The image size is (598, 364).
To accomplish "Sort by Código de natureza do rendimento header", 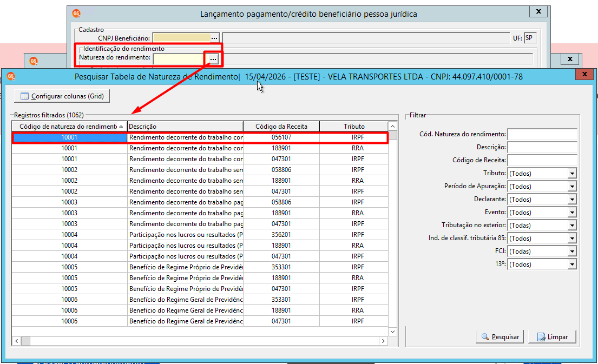I will [69, 126].
